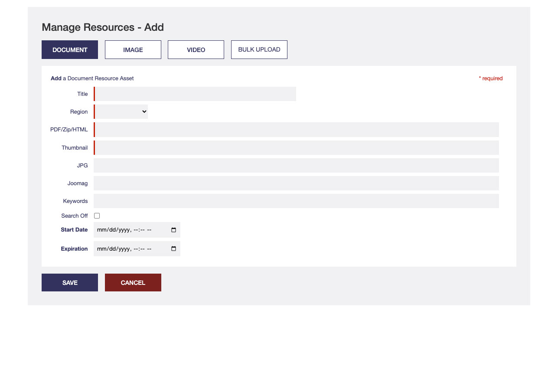Click into the JPG field

pos(297,166)
